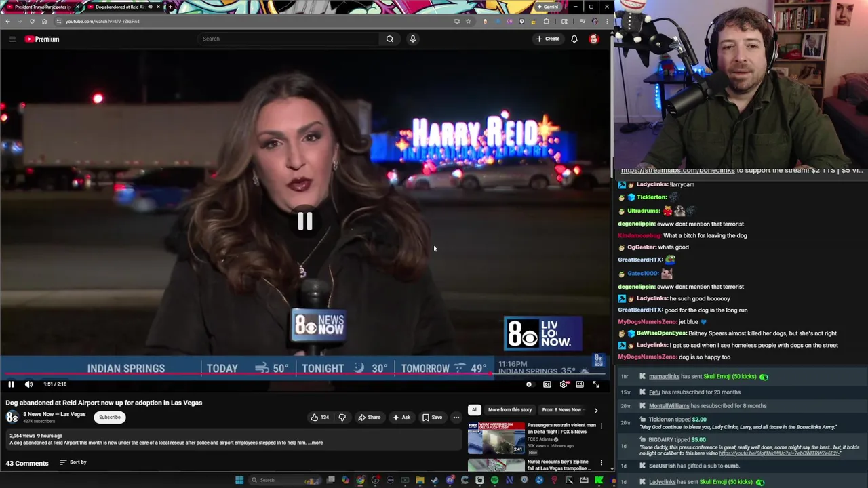Open the streamlabs.com/boneclinks link
Viewport: 868px width, 488px height.
[x=677, y=171]
